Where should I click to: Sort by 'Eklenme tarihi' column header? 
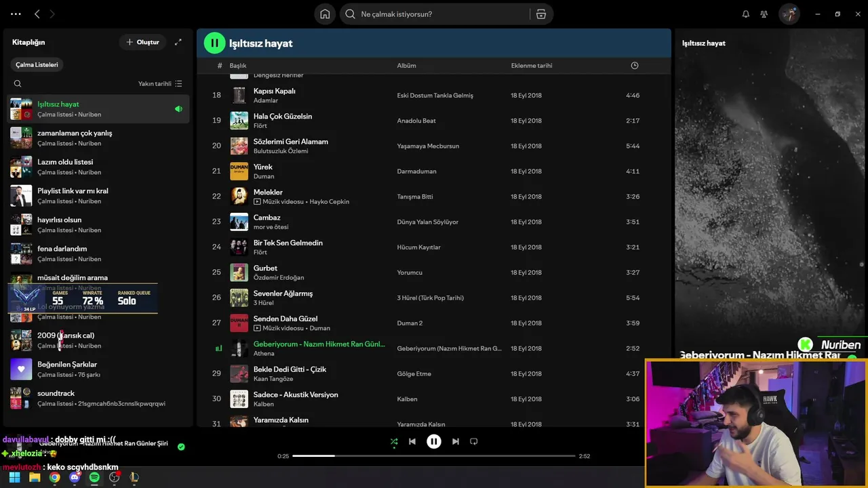click(x=532, y=66)
